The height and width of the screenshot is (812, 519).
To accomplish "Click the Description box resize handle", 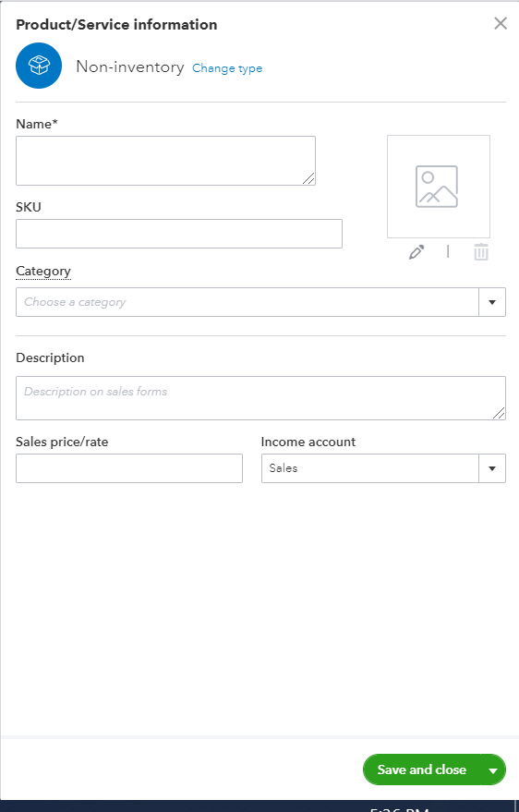I will point(499,413).
